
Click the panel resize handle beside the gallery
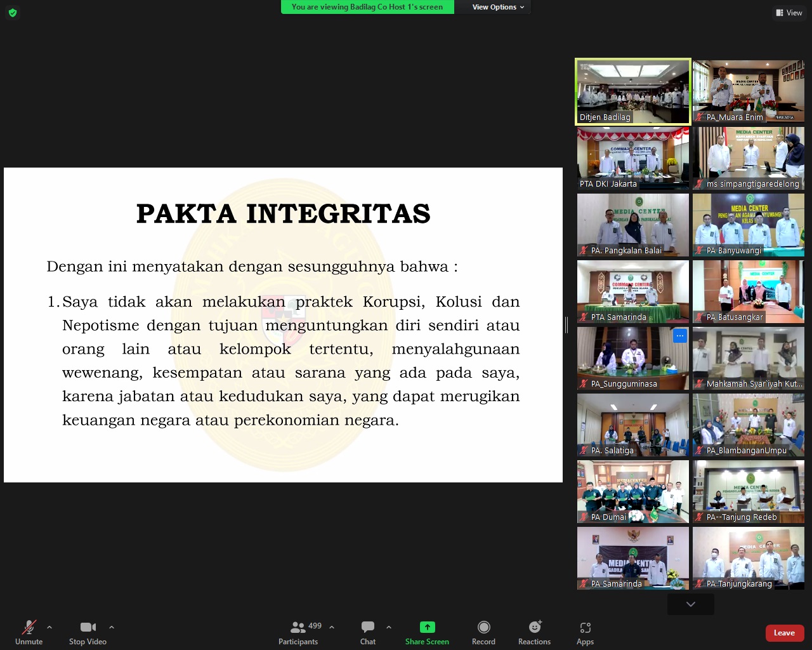[x=566, y=325]
